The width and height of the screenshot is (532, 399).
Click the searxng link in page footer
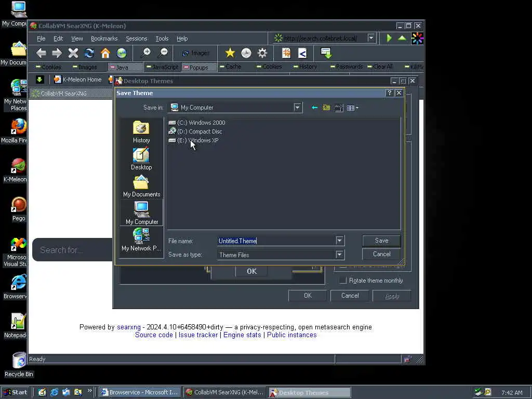(x=129, y=327)
